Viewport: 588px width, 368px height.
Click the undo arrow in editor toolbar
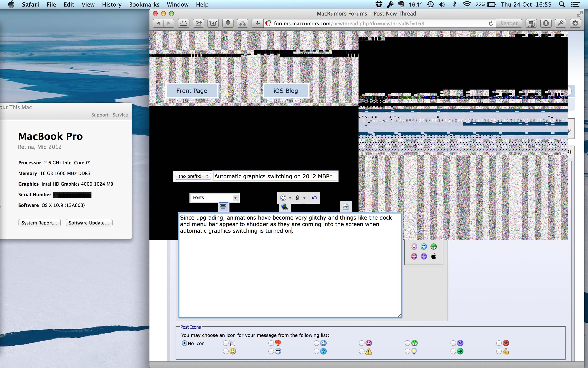[314, 198]
